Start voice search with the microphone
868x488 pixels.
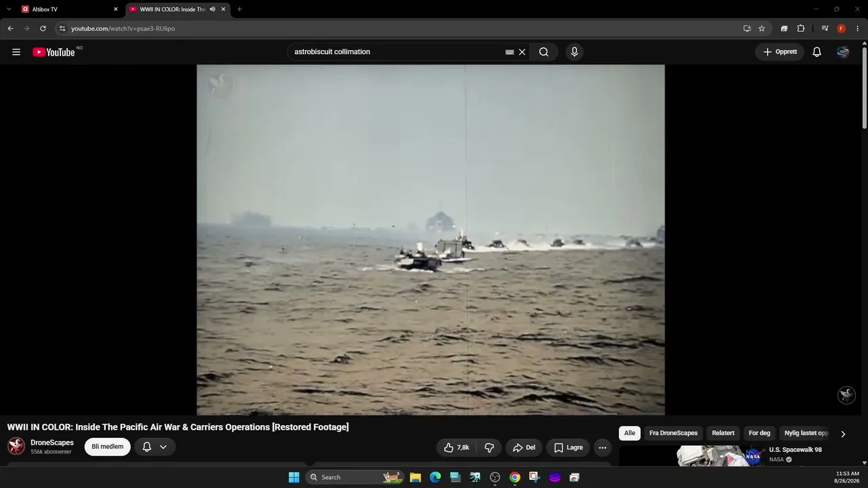coord(574,52)
